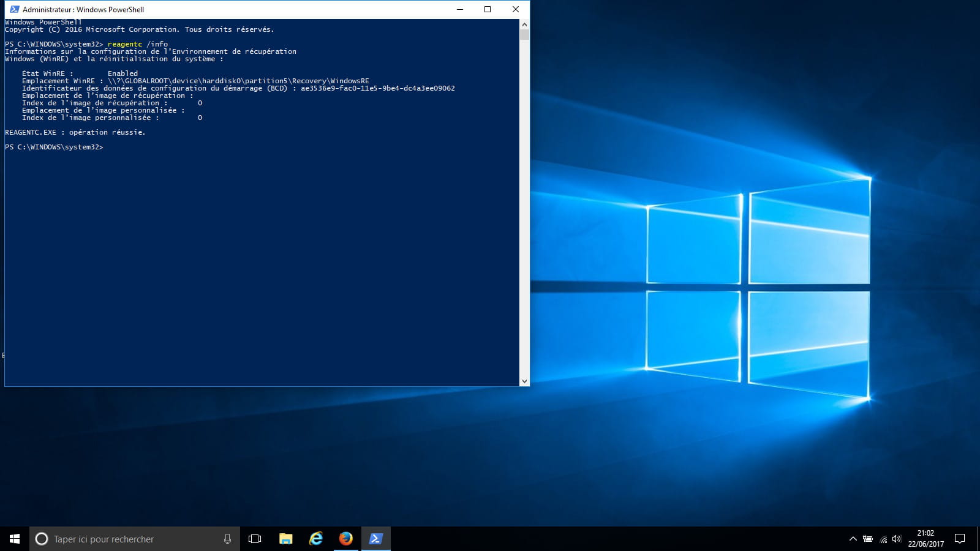Click the 'Administrateur : Windows PowerShell' title text
The width and height of the screenshot is (980, 551).
pos(83,10)
